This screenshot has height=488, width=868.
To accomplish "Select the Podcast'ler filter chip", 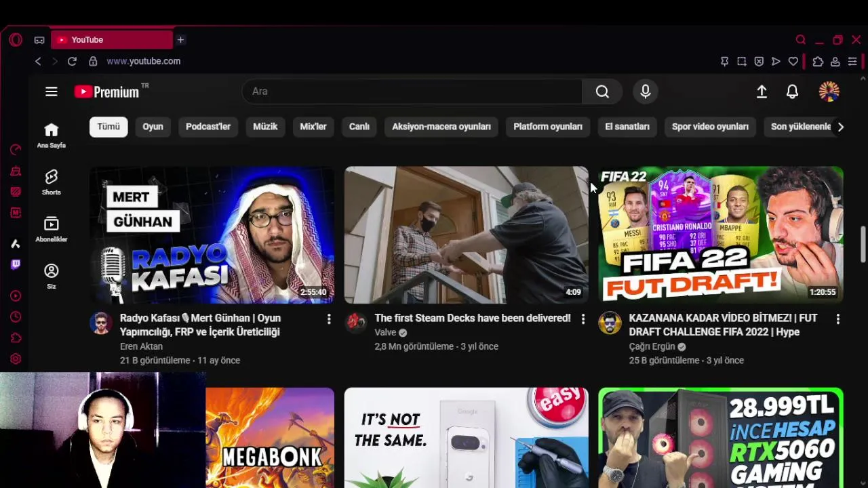I will tap(208, 127).
